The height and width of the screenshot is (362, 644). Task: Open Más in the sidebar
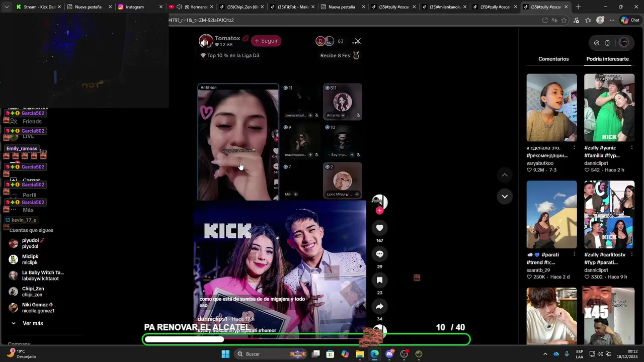(x=28, y=210)
